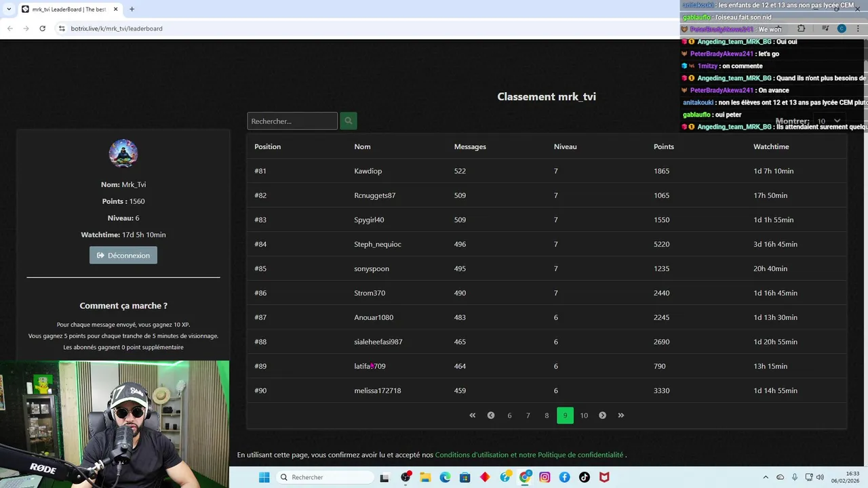Launch Microsoft Edge from the taskbar
Screen dimensions: 868x488
pyautogui.click(x=445, y=477)
